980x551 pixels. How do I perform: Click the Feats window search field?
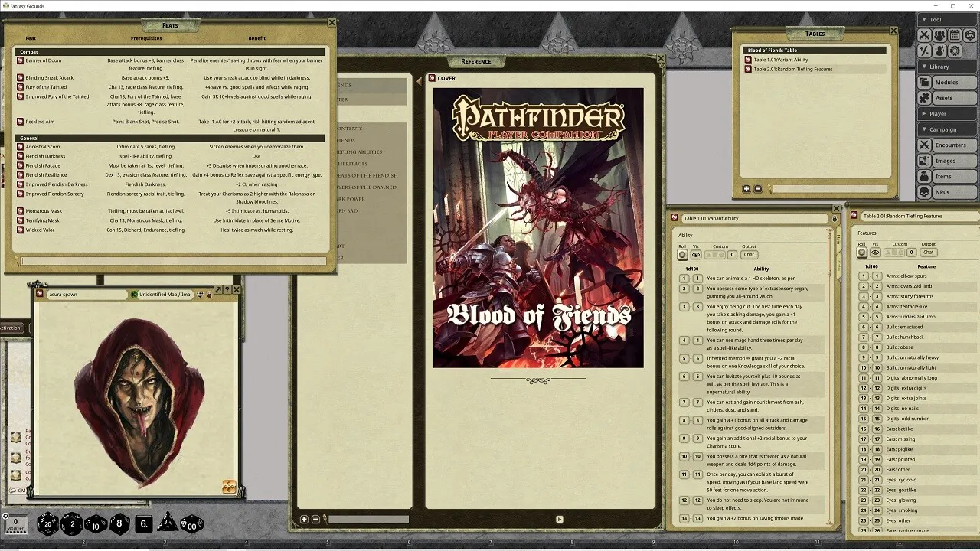tap(173, 261)
